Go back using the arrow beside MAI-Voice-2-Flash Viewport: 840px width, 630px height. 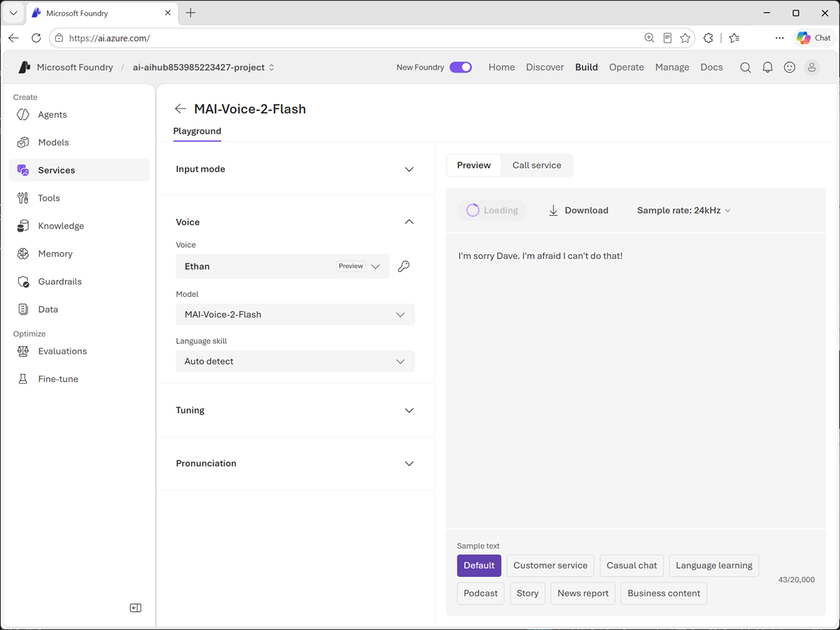point(181,108)
